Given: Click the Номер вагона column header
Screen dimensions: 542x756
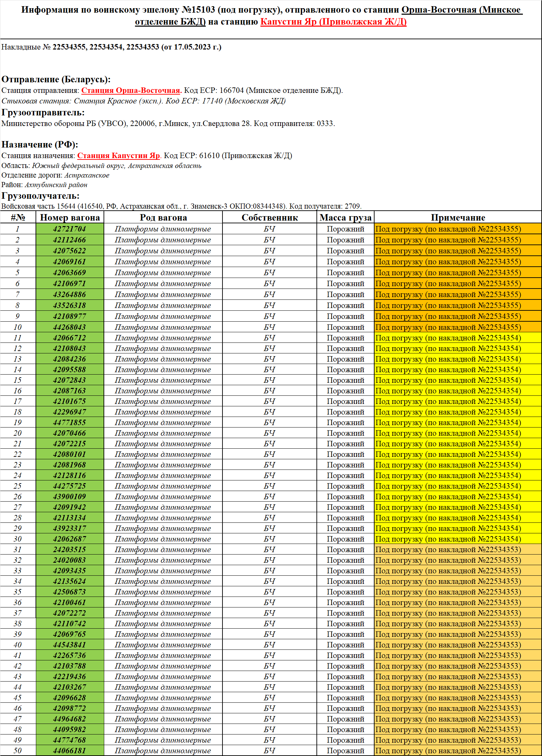Looking at the screenshot, I should (x=70, y=218).
